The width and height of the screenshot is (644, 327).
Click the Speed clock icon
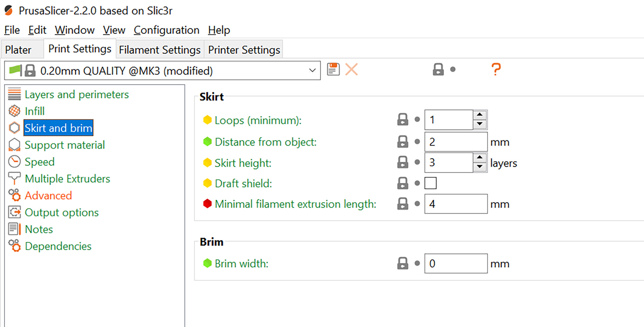(14, 162)
